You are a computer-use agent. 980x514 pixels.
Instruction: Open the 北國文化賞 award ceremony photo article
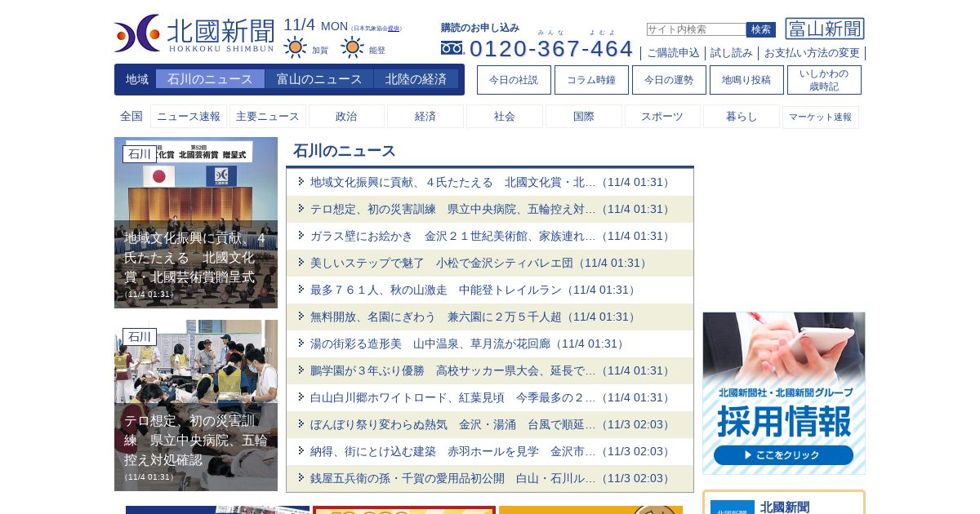pos(196,223)
